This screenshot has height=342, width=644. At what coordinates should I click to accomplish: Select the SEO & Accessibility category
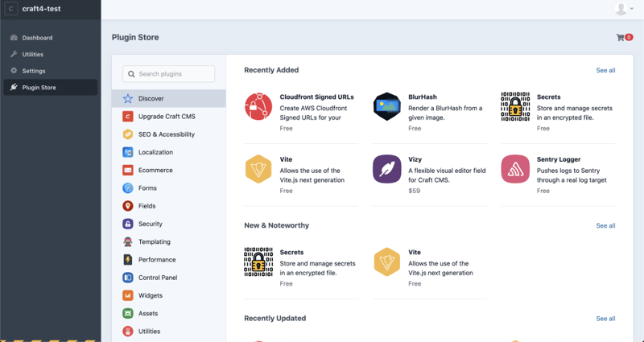coord(166,134)
